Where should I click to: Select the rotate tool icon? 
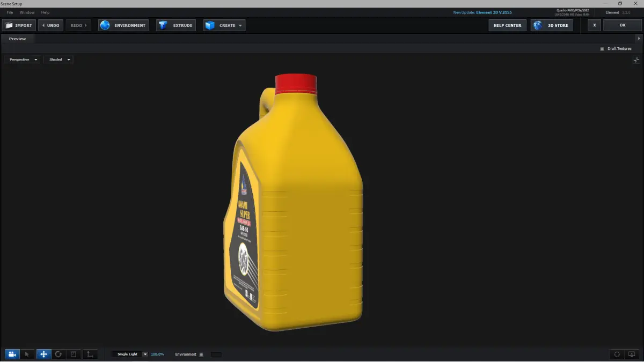pyautogui.click(x=58, y=354)
